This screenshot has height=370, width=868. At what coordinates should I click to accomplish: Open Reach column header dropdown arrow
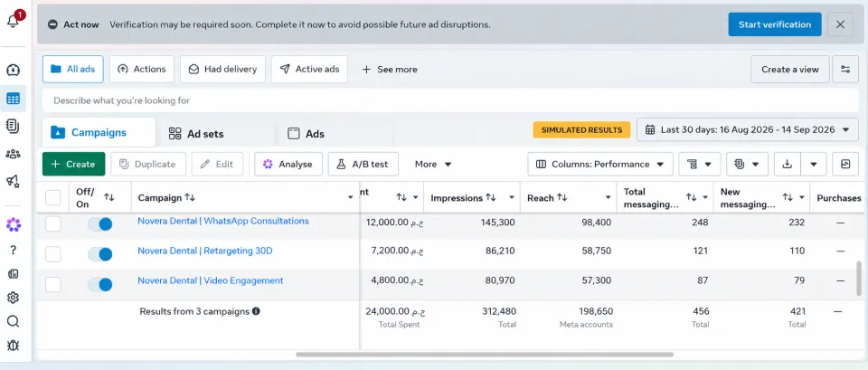click(608, 198)
